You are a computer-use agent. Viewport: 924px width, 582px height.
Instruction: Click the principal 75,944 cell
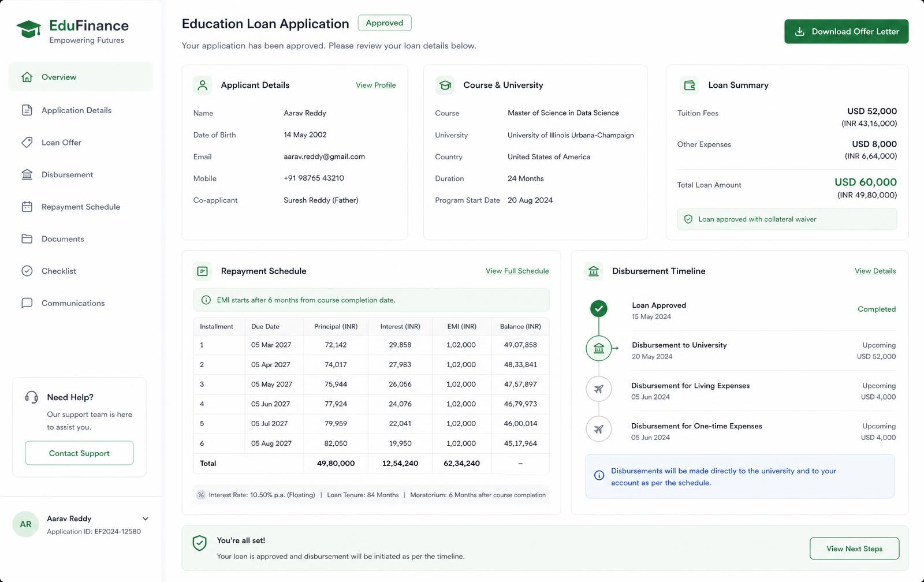336,384
